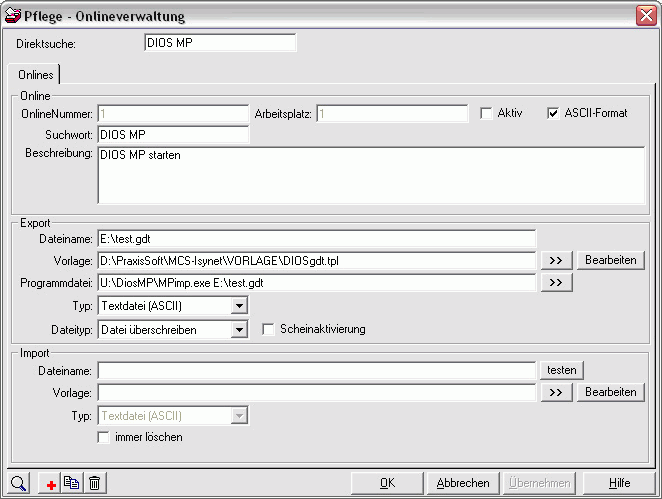Switch to the Onlines tab

[x=35, y=75]
